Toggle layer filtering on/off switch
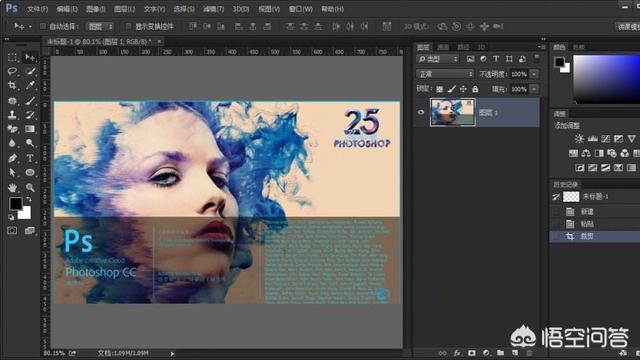Viewport: 640px width, 360px height. pyautogui.click(x=537, y=58)
